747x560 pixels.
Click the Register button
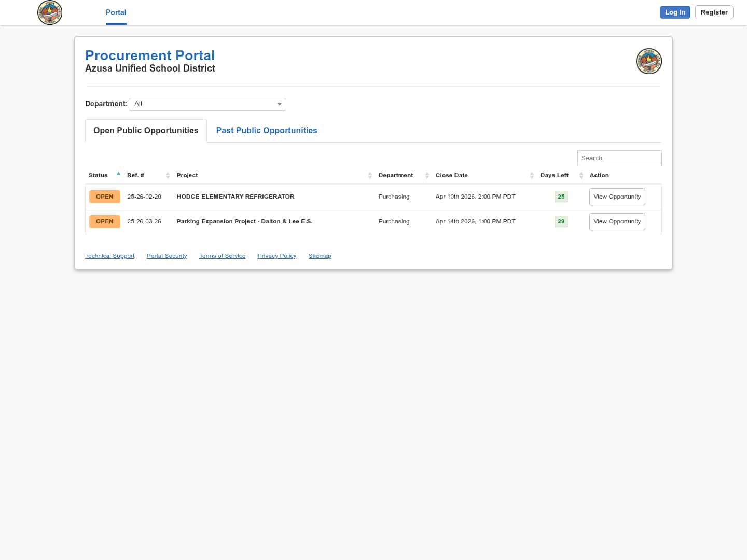point(714,12)
